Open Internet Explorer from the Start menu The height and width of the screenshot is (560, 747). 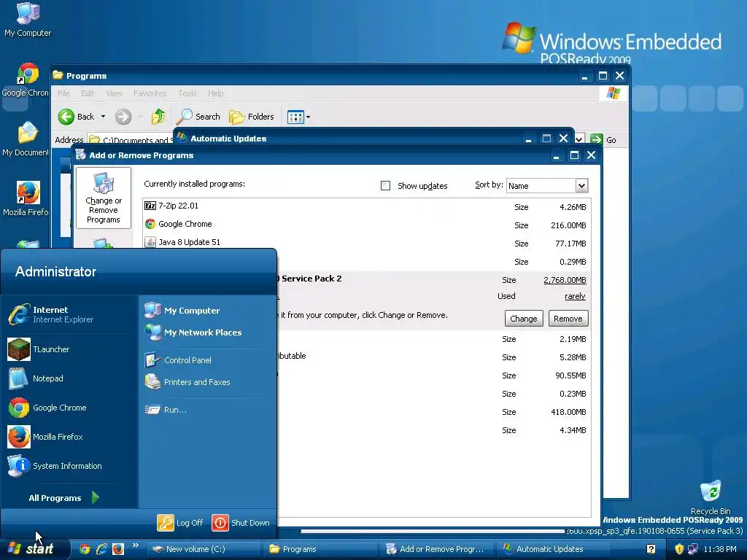(x=69, y=314)
